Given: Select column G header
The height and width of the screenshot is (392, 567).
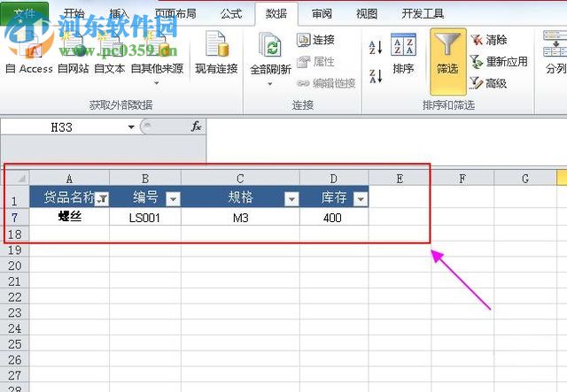Looking at the screenshot, I should [x=525, y=178].
